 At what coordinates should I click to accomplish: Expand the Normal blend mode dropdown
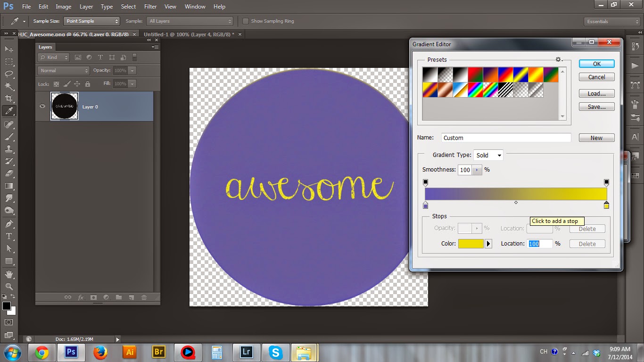tap(63, 71)
